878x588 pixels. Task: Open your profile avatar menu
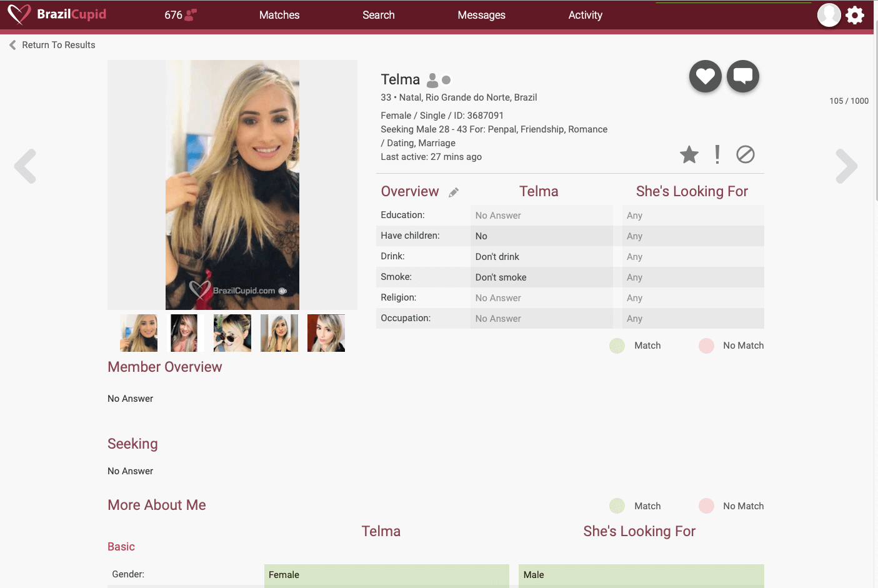click(x=829, y=15)
